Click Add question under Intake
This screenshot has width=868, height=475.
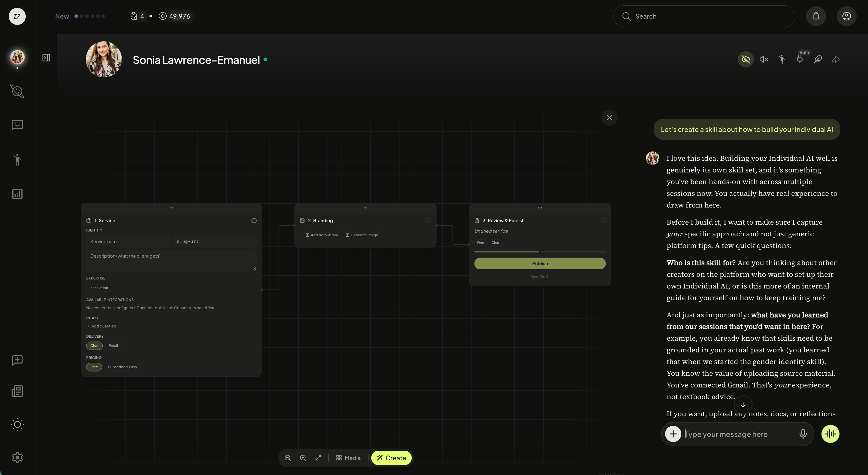pyautogui.click(x=101, y=326)
